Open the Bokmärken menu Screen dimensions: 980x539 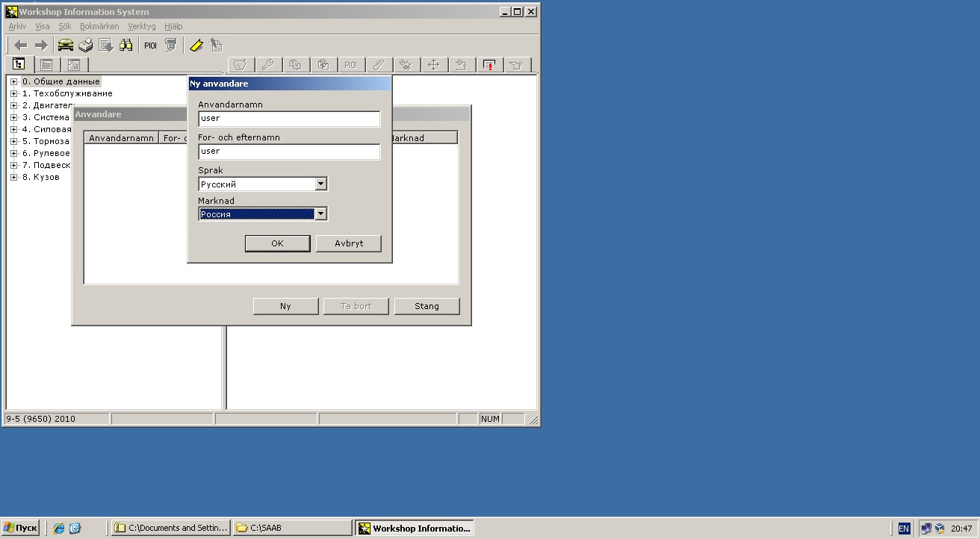point(99,26)
